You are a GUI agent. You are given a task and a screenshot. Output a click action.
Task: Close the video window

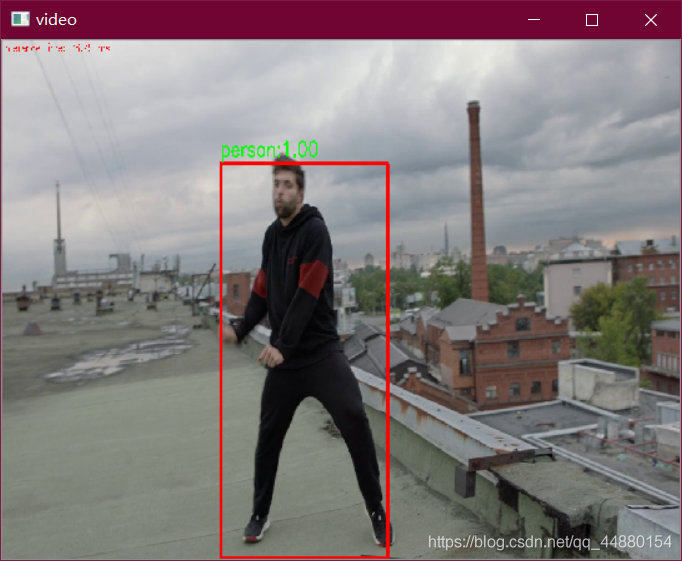click(x=651, y=20)
